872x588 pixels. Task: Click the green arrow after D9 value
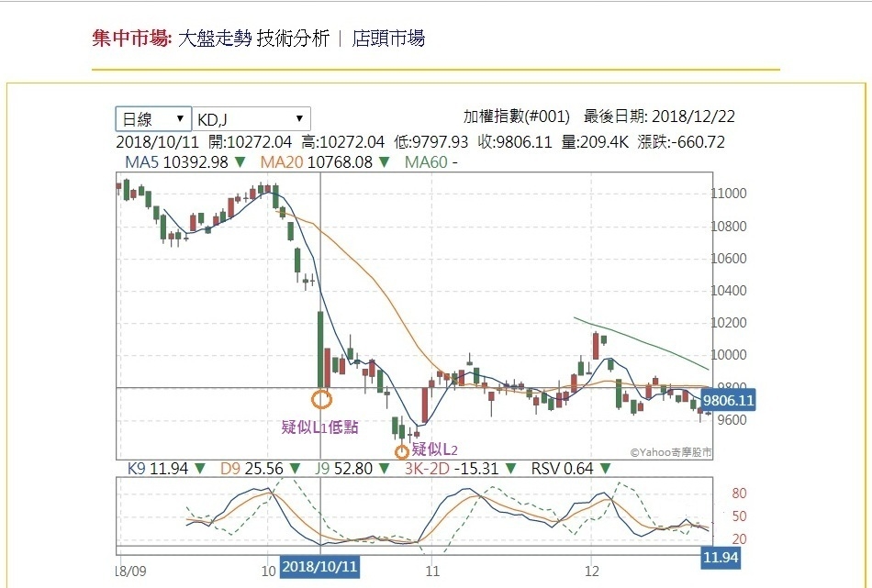click(x=295, y=469)
